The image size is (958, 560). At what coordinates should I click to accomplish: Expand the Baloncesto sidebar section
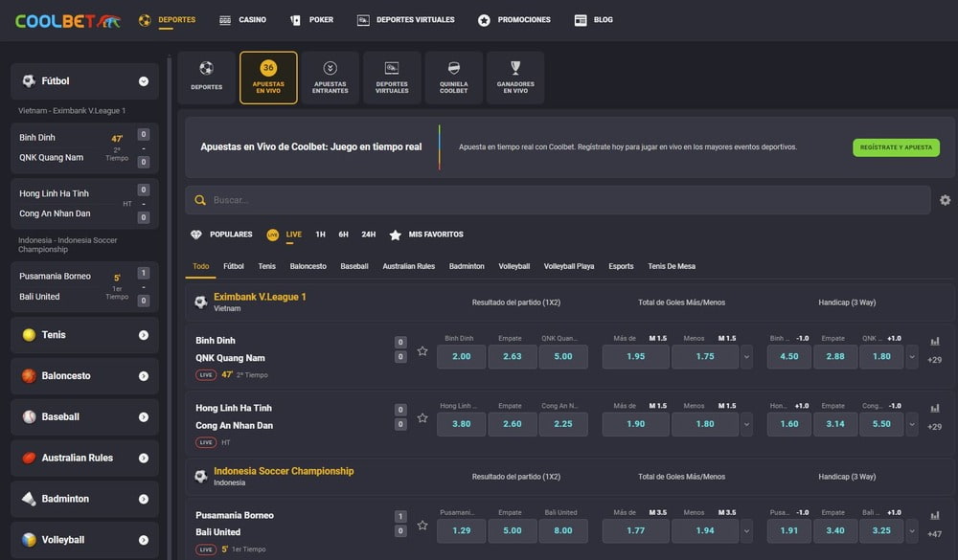click(144, 376)
